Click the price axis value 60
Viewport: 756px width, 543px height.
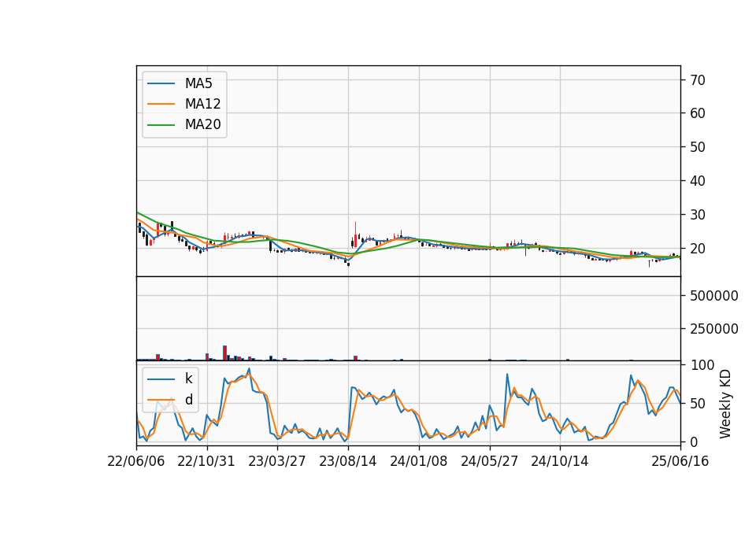pos(697,113)
